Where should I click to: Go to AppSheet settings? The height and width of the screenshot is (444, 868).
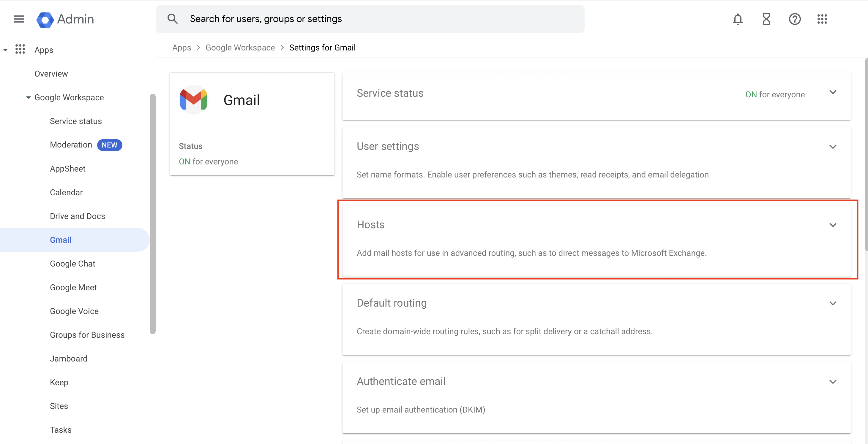[x=68, y=169]
